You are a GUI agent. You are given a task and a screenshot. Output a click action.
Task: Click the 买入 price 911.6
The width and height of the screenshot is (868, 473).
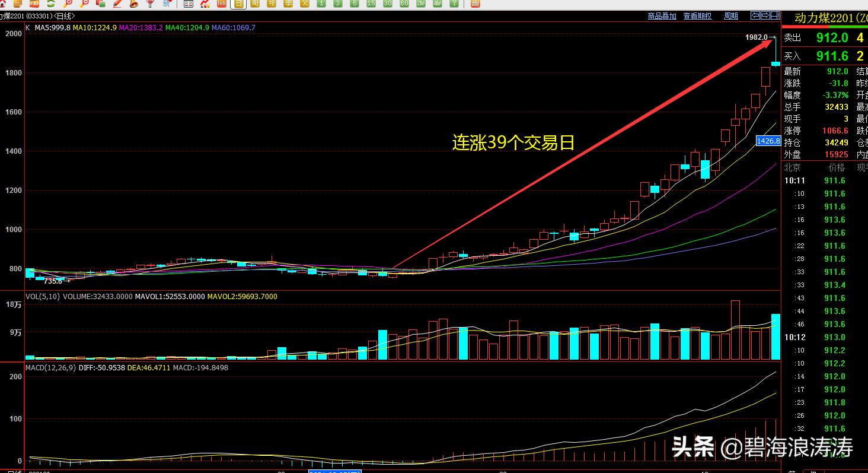pyautogui.click(x=832, y=56)
